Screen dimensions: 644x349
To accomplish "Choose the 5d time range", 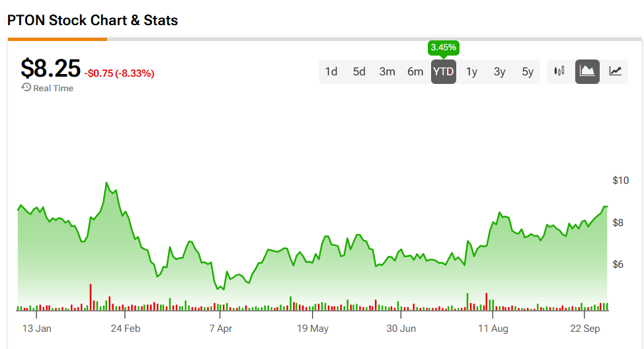I will [359, 71].
